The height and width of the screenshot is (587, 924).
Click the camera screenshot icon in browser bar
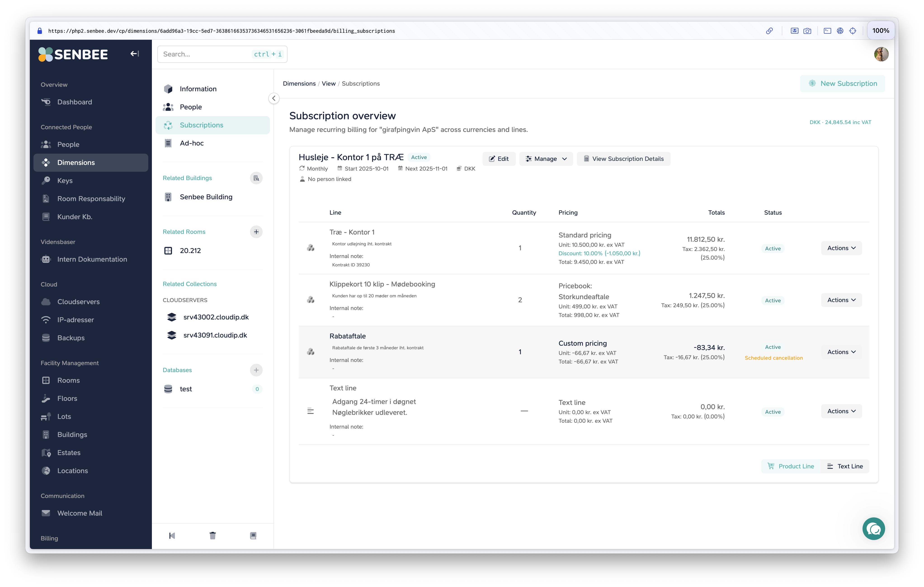[x=807, y=31]
